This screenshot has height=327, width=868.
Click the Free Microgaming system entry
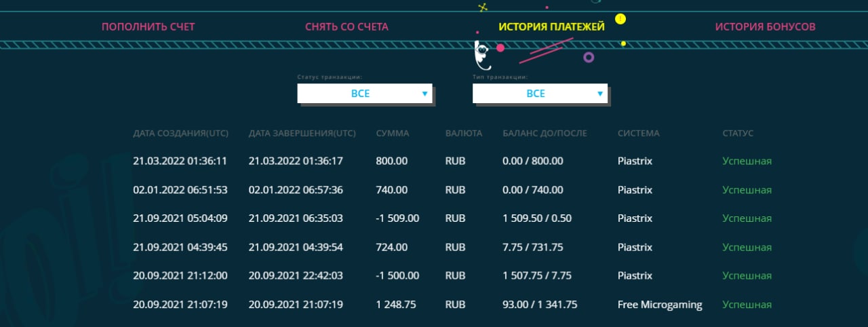[660, 305]
